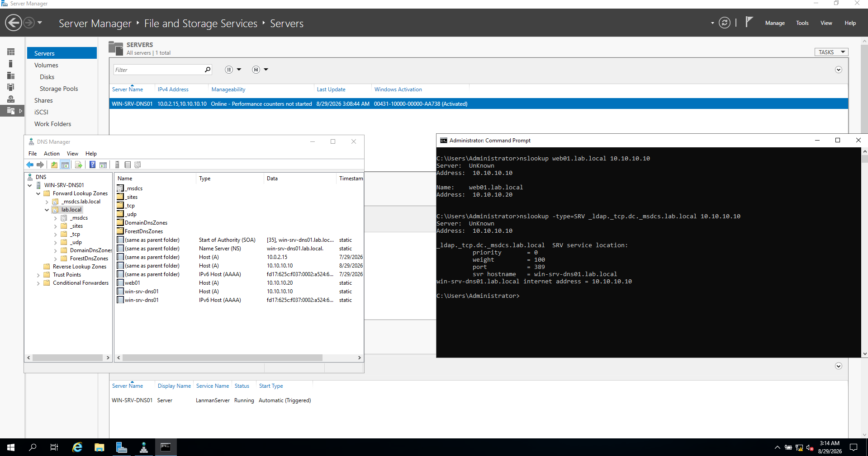Select the File and Storage Services rail icon

(11, 111)
